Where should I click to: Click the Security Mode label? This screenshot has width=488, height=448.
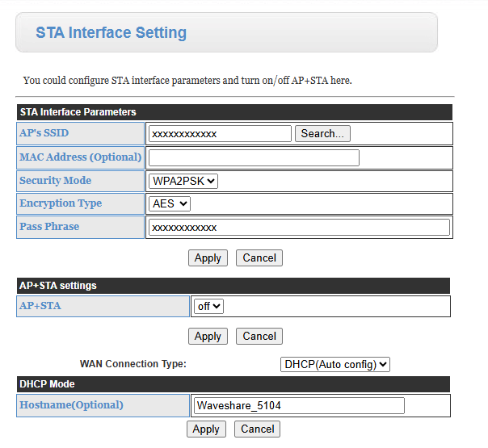(x=55, y=181)
